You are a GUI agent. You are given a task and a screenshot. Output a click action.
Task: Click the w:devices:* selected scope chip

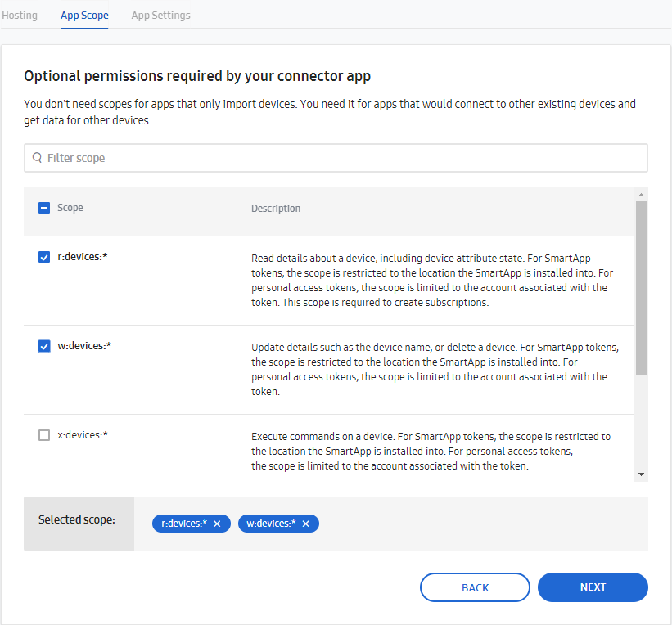pos(270,524)
